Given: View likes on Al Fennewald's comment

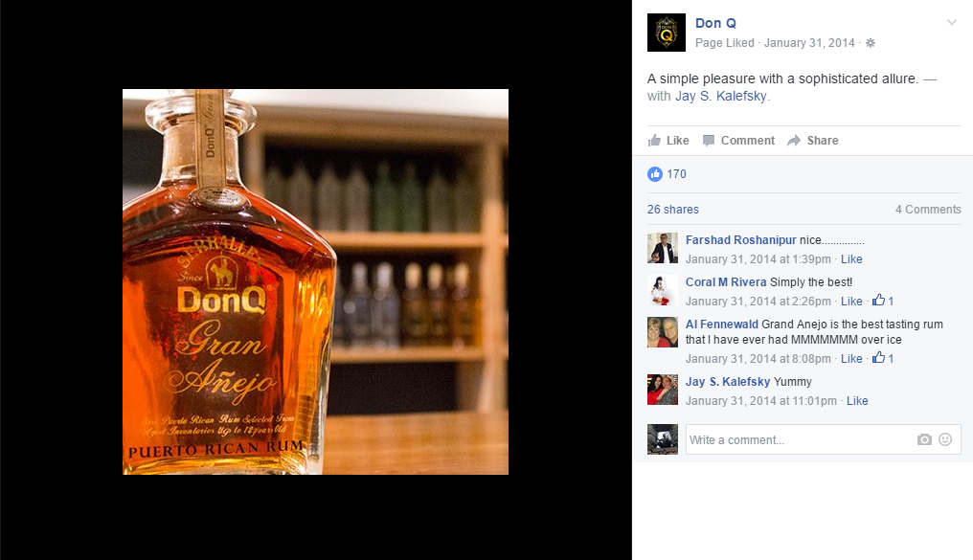Looking at the screenshot, I should pos(882,358).
